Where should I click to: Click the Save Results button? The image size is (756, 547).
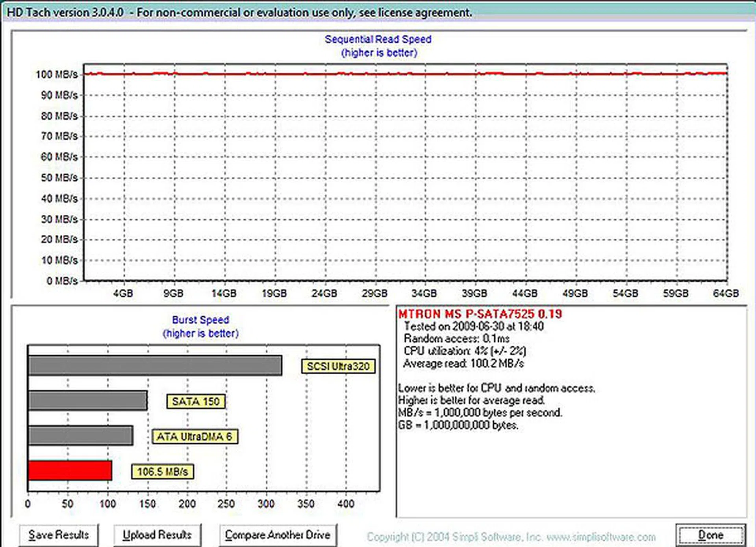click(x=59, y=535)
